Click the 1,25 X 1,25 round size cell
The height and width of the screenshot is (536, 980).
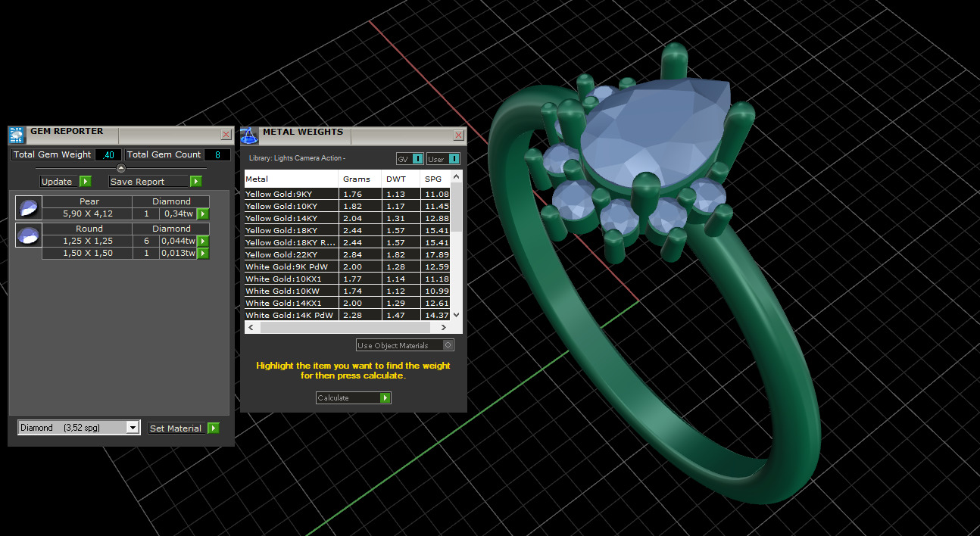pyautogui.click(x=87, y=241)
